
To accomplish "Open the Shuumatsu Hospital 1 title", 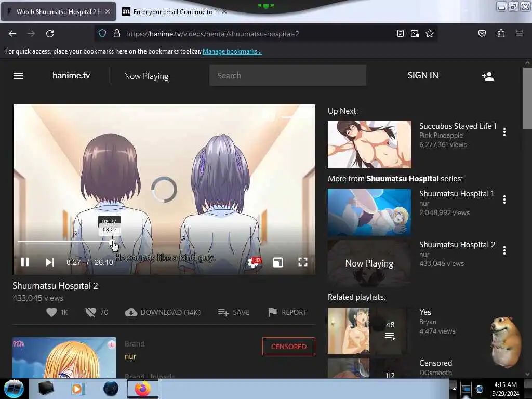I will click(456, 194).
